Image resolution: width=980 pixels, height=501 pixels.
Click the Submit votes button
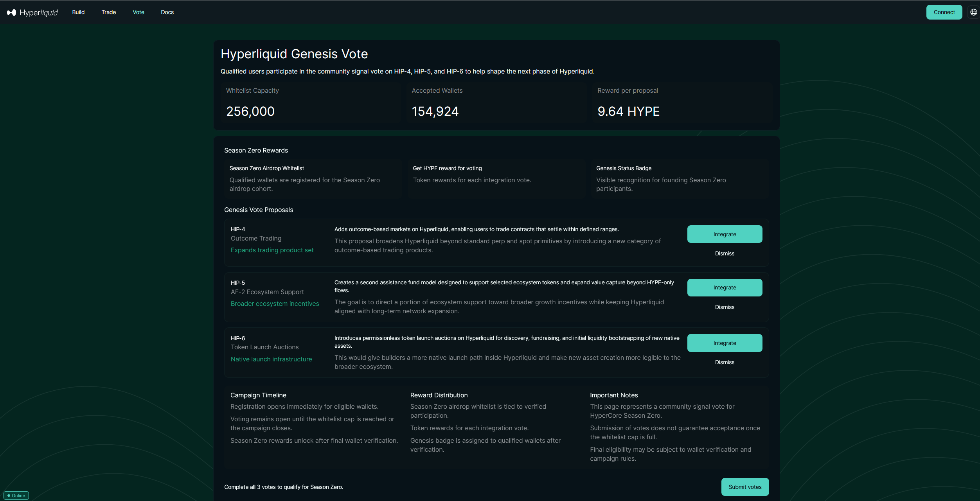point(745,487)
